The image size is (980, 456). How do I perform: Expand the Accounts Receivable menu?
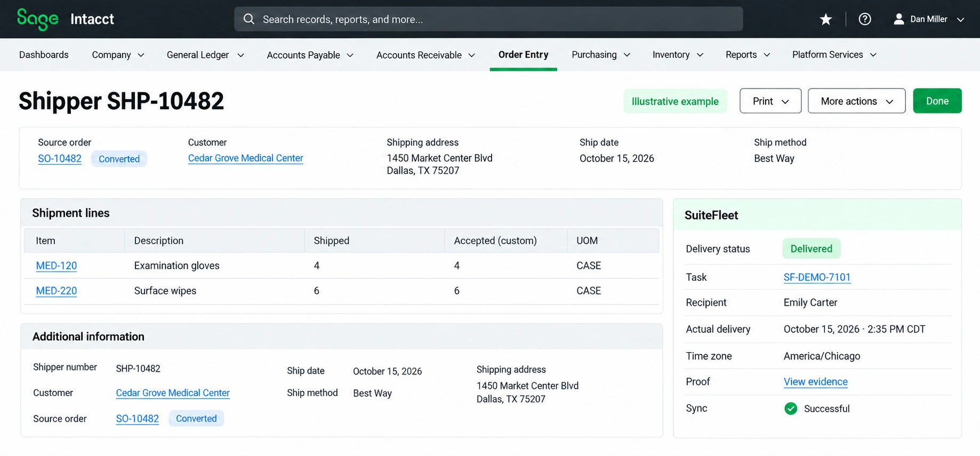tap(425, 55)
